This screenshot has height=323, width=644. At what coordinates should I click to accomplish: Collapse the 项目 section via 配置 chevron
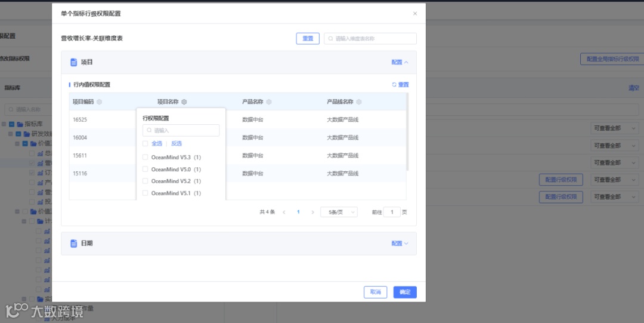pos(406,62)
